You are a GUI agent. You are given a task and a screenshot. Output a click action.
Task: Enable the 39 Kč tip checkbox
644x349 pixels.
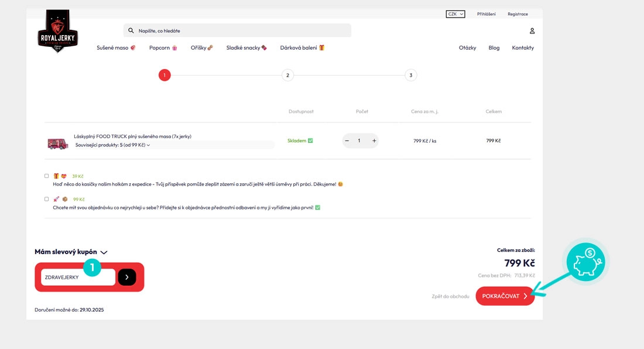click(47, 176)
